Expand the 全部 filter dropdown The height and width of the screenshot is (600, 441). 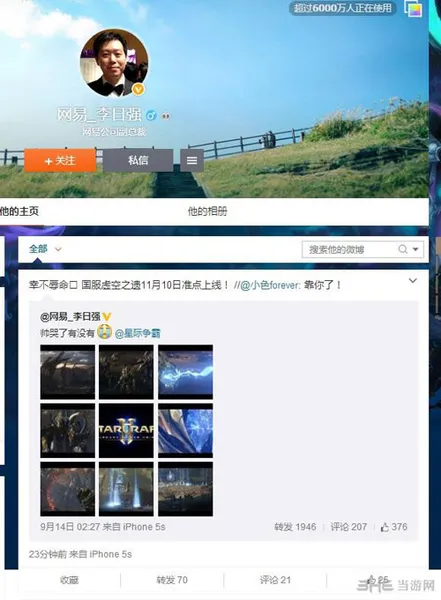[x=45, y=249]
